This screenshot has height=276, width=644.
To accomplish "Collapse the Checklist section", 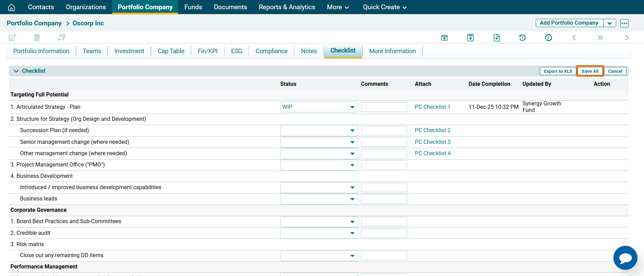I will point(16,71).
